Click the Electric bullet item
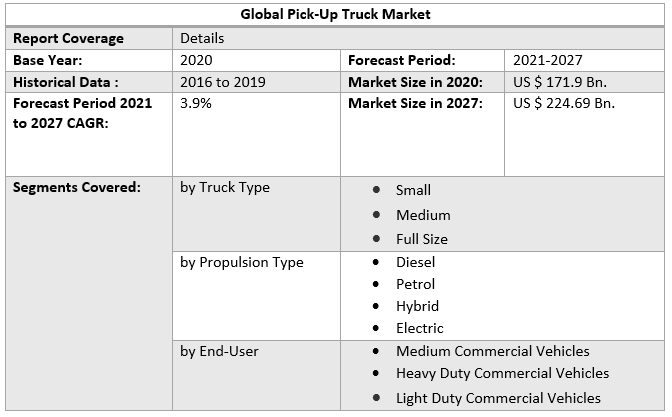The image size is (672, 417). [x=420, y=328]
